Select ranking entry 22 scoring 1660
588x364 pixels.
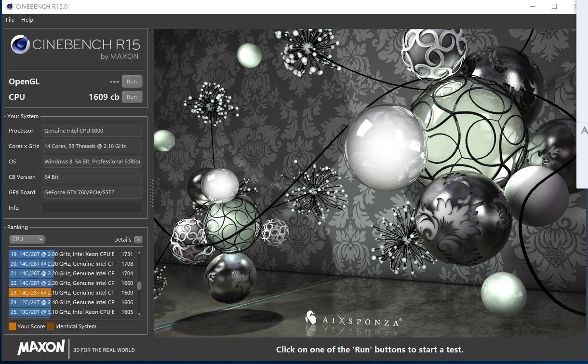(71, 283)
